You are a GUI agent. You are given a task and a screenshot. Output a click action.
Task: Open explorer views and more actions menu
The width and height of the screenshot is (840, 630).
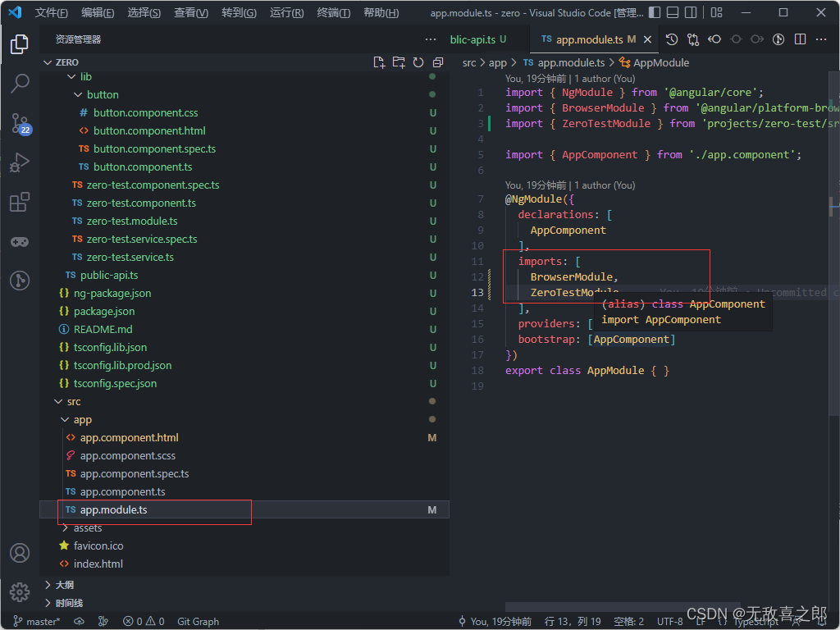click(430, 39)
